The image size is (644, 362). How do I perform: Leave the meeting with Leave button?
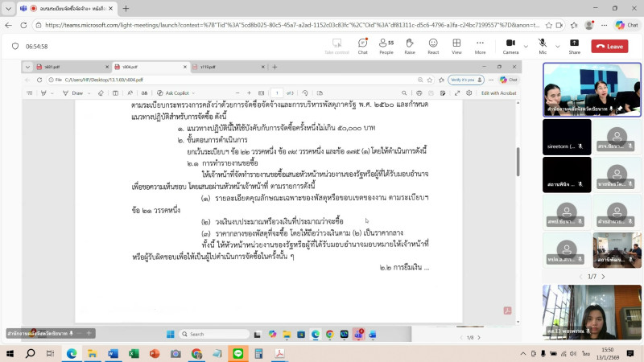click(x=609, y=47)
